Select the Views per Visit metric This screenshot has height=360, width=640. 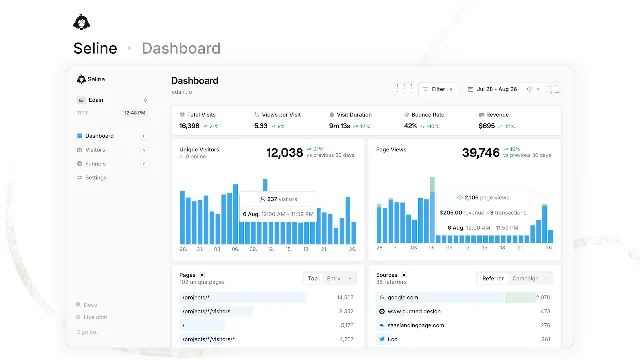click(x=278, y=120)
